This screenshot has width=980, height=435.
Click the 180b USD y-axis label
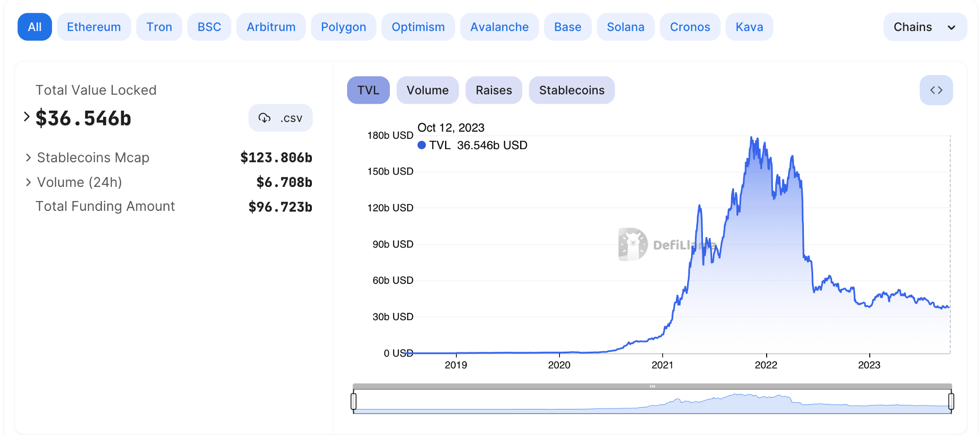[390, 135]
